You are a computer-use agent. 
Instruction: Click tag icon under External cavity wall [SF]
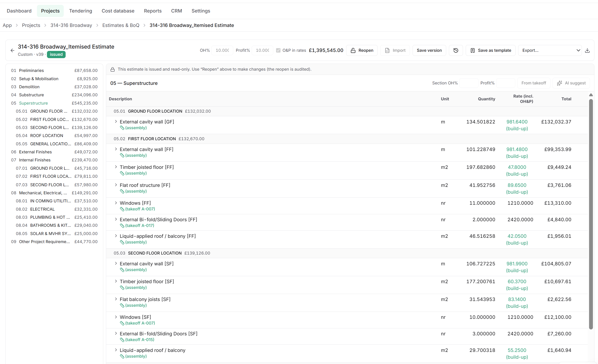(122, 270)
